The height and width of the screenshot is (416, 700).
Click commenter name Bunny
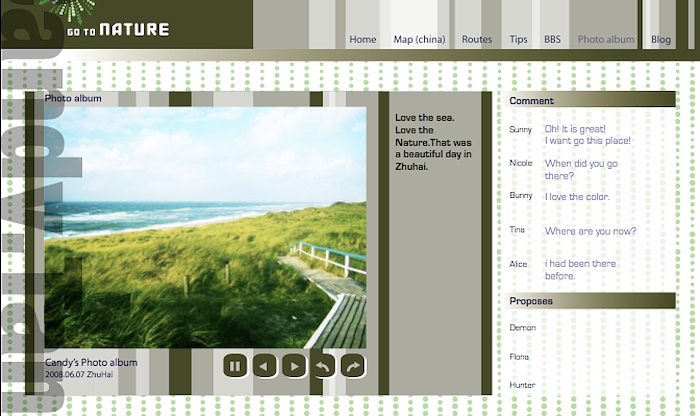coord(521,196)
